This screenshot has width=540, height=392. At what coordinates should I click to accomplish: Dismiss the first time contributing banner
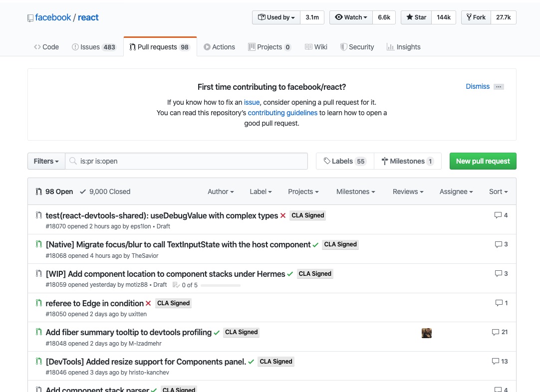477,86
